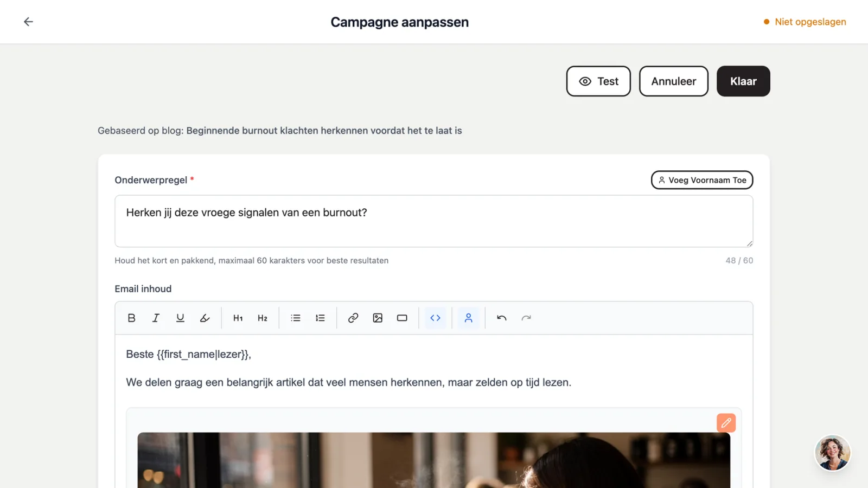Image resolution: width=868 pixels, height=488 pixels.
Task: Click the Annuleer button
Action: (x=674, y=81)
